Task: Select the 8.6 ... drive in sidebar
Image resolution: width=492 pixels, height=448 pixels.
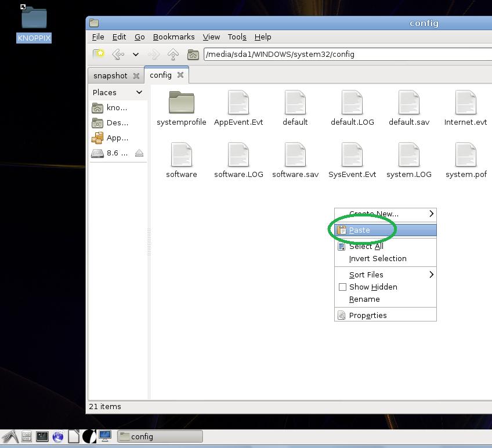Action: (x=110, y=153)
